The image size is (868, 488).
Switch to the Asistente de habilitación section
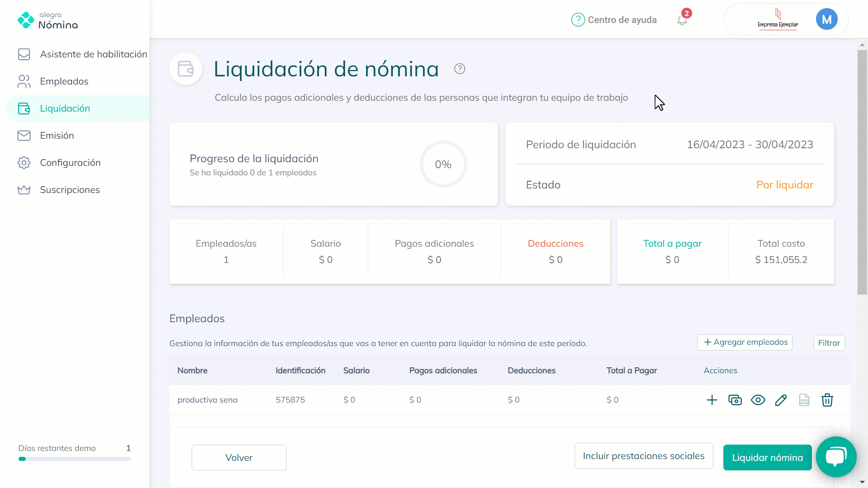pyautogui.click(x=94, y=54)
